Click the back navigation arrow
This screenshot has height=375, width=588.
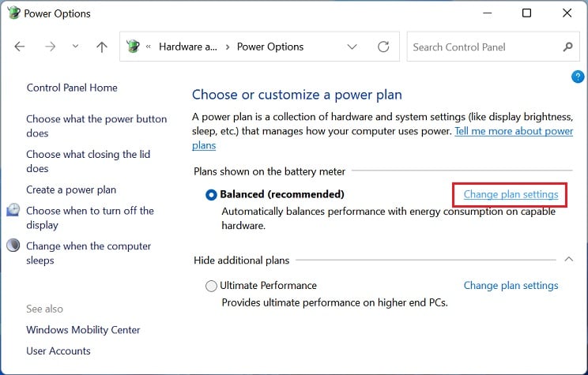pos(20,47)
